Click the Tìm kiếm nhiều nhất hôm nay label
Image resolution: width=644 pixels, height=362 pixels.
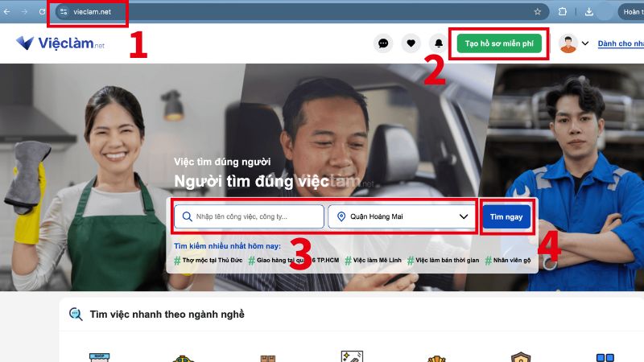(x=227, y=246)
